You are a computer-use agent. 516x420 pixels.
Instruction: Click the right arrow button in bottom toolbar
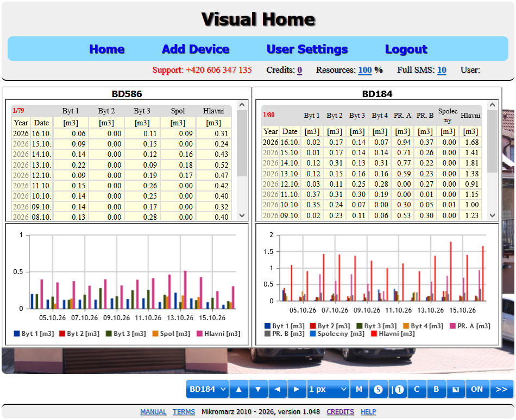coord(297,389)
